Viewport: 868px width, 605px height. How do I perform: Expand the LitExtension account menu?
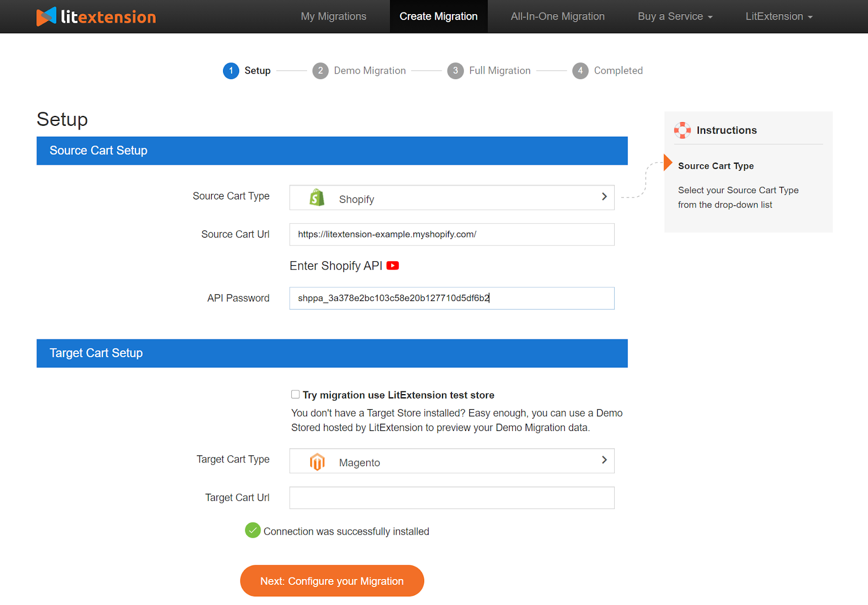point(779,16)
